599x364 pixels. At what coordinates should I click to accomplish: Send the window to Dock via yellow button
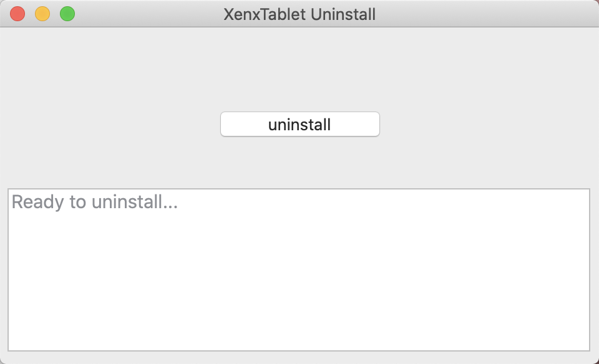coord(42,14)
